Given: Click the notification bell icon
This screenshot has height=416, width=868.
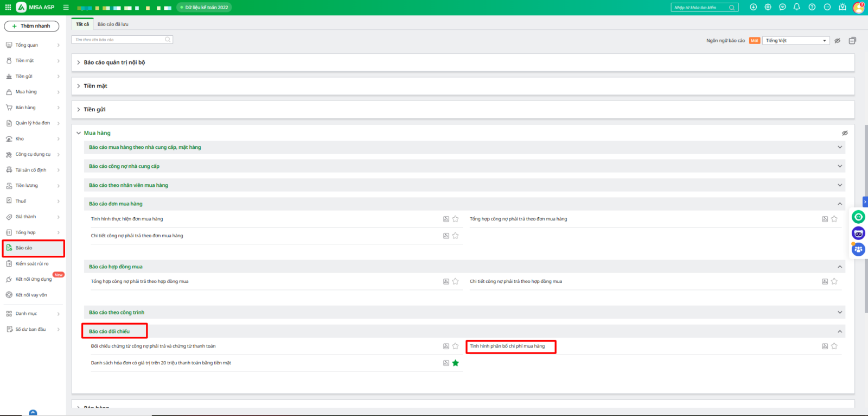Looking at the screenshot, I should (x=796, y=7).
